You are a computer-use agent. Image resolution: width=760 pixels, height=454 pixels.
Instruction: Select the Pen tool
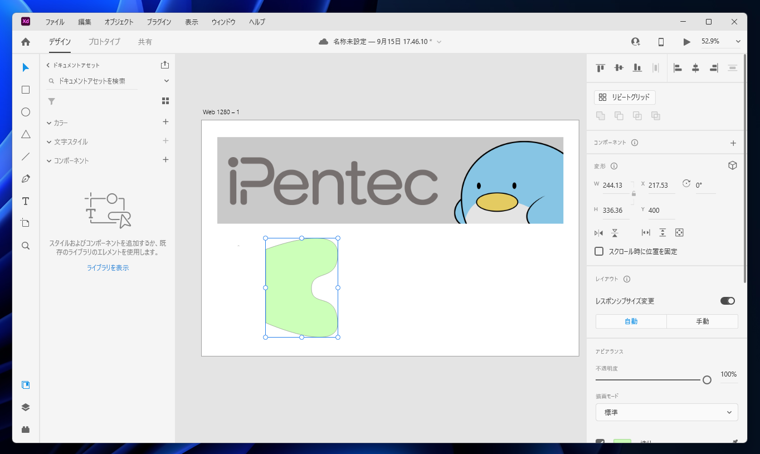click(26, 179)
